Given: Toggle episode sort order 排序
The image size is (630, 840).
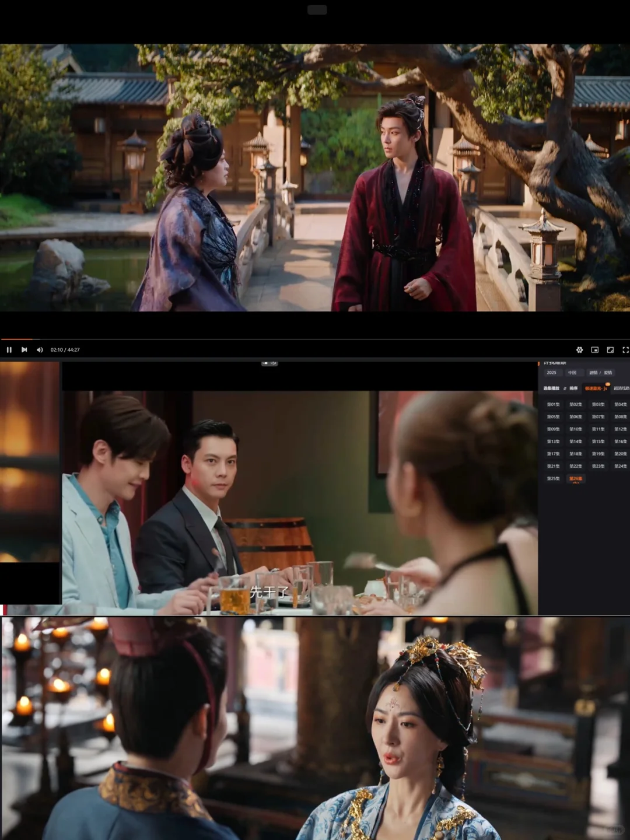Looking at the screenshot, I should tap(571, 388).
